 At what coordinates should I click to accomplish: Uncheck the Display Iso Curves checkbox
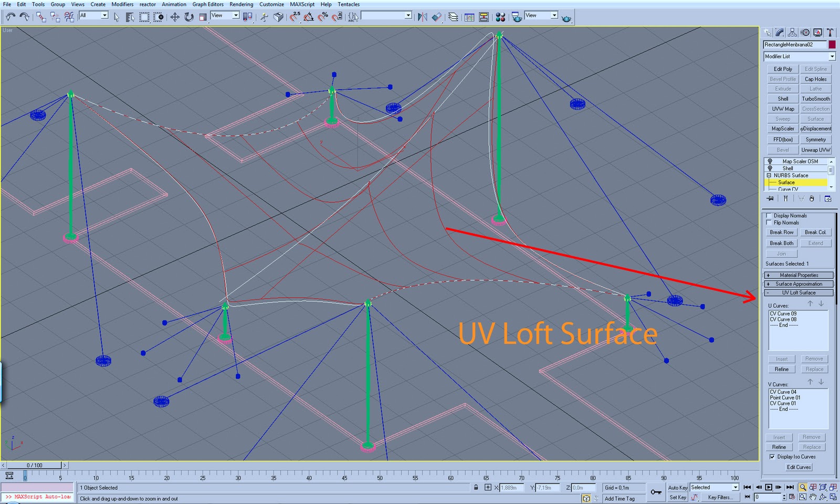point(772,457)
